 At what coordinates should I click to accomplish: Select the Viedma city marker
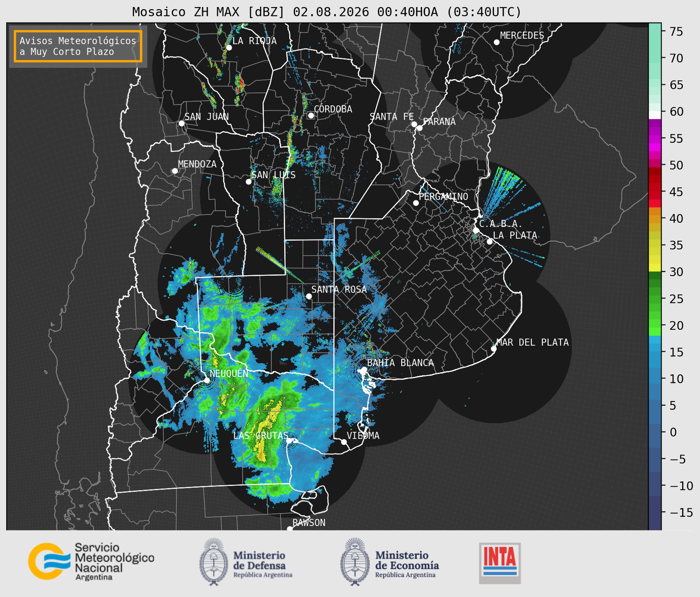(x=344, y=442)
